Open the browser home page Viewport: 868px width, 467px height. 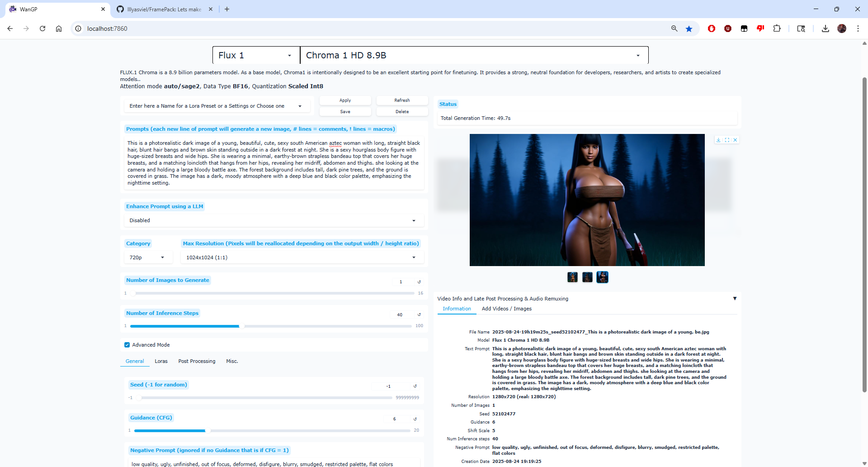tap(59, 29)
